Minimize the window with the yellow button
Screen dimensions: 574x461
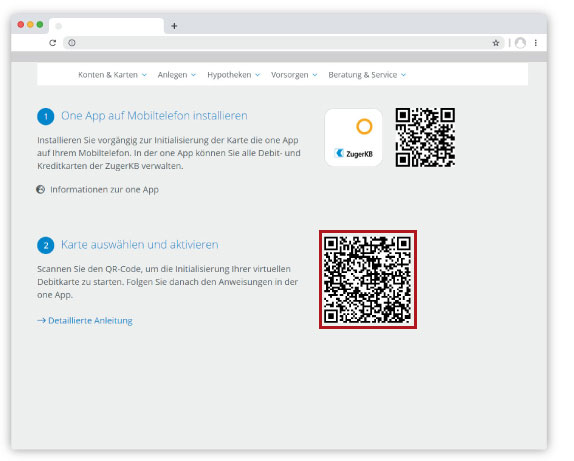point(30,25)
